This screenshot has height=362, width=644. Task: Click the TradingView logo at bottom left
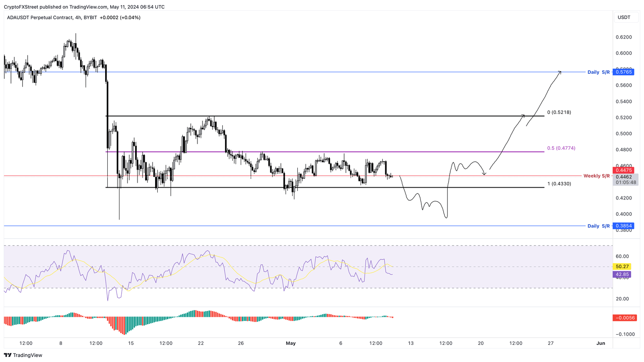click(23, 355)
